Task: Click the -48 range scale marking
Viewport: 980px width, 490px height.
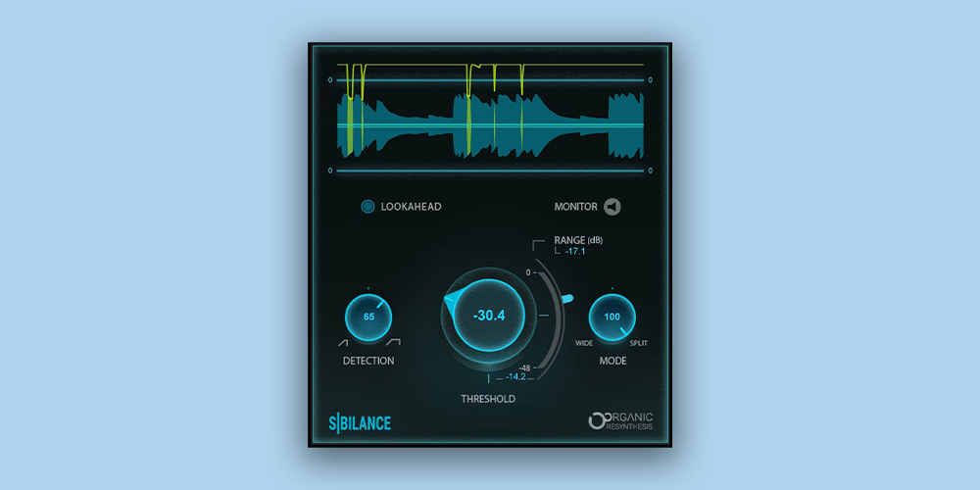Action: (523, 368)
